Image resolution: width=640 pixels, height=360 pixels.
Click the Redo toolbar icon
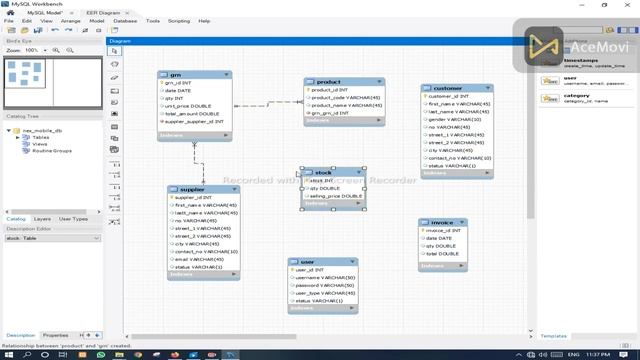point(69,30)
